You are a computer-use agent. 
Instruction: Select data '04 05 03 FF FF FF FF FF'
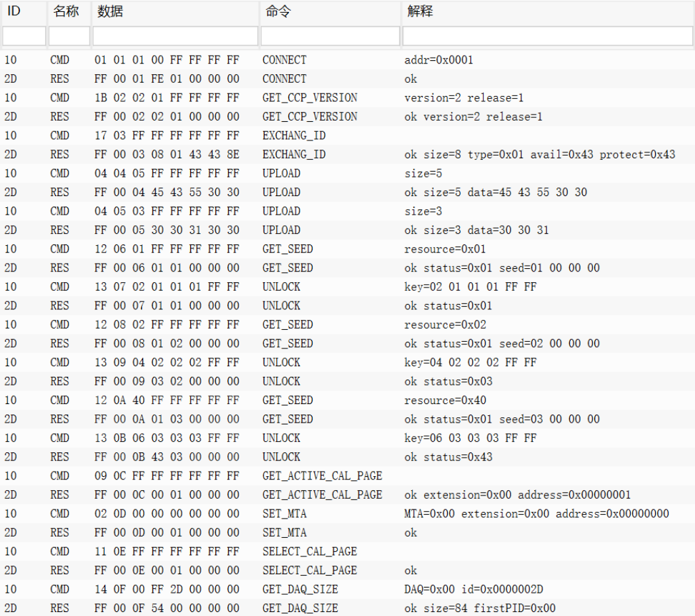(x=167, y=211)
